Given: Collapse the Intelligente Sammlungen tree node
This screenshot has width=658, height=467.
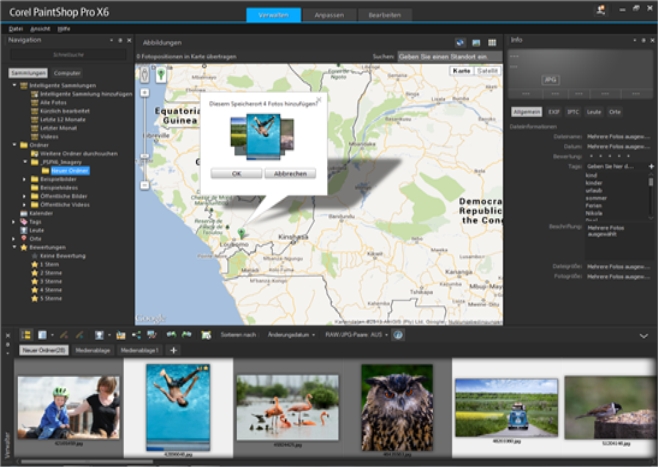Looking at the screenshot, I should [13, 85].
